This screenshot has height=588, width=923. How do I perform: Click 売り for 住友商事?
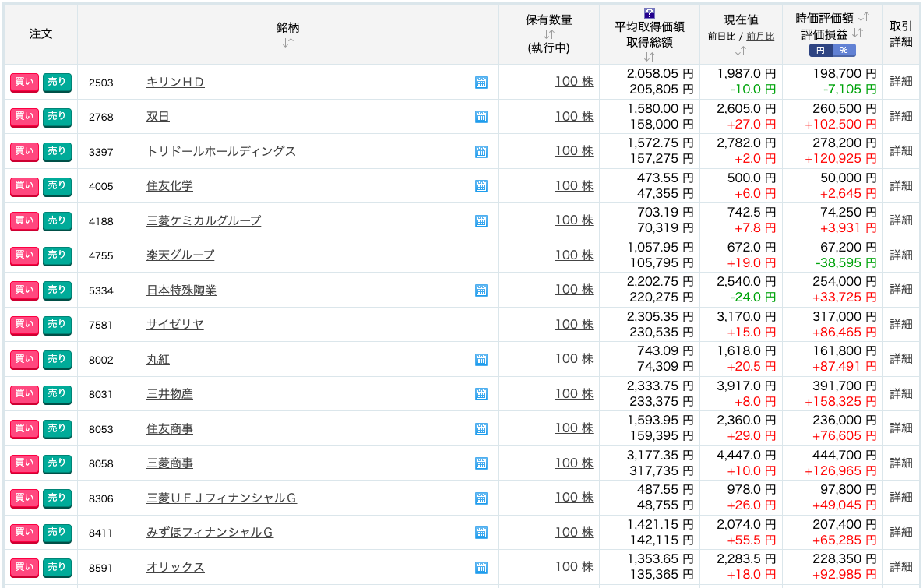click(x=57, y=429)
